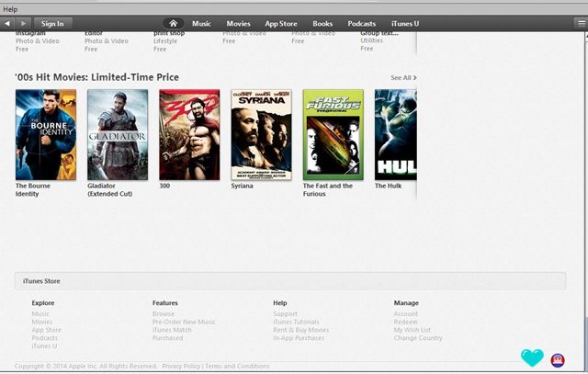Click The Hulk title text
The image size is (588, 374).
(x=388, y=186)
